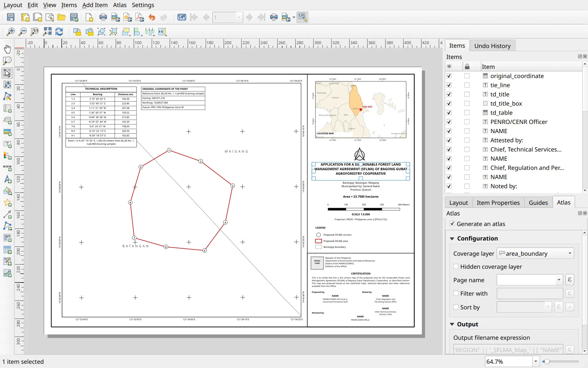Click the Zoom In tool
Image resolution: width=588 pixels, height=368 pixels.
tap(11, 32)
